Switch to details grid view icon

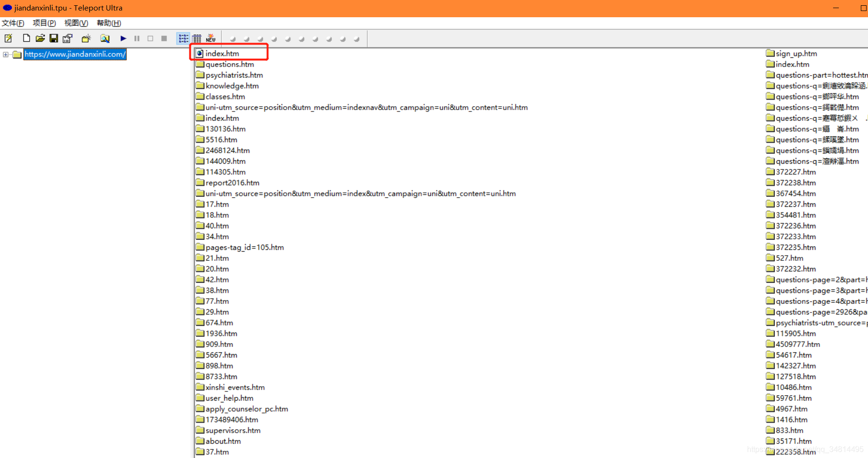pyautogui.click(x=197, y=38)
